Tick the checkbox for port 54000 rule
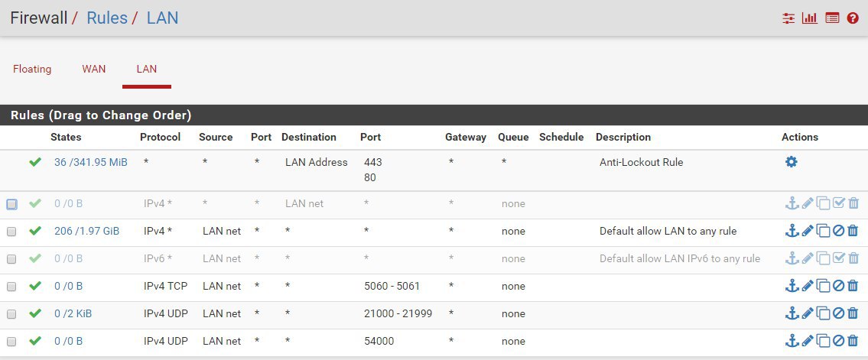 (11, 342)
